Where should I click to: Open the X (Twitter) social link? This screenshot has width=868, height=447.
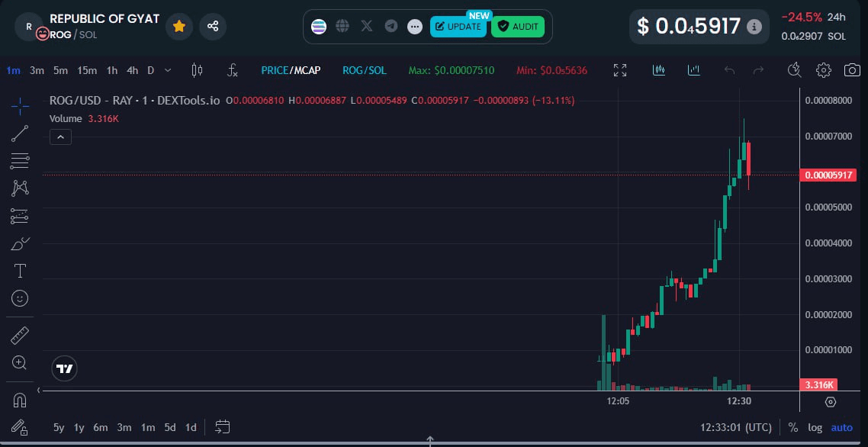366,26
